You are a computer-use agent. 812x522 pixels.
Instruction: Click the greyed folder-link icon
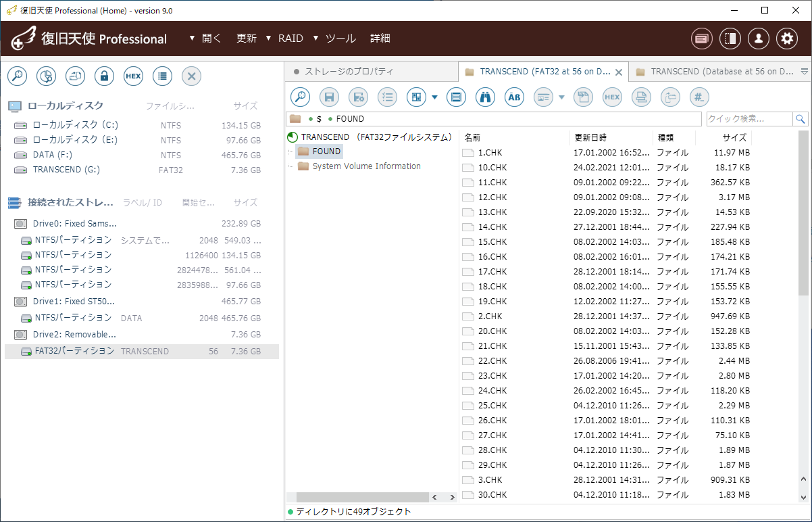tap(670, 97)
